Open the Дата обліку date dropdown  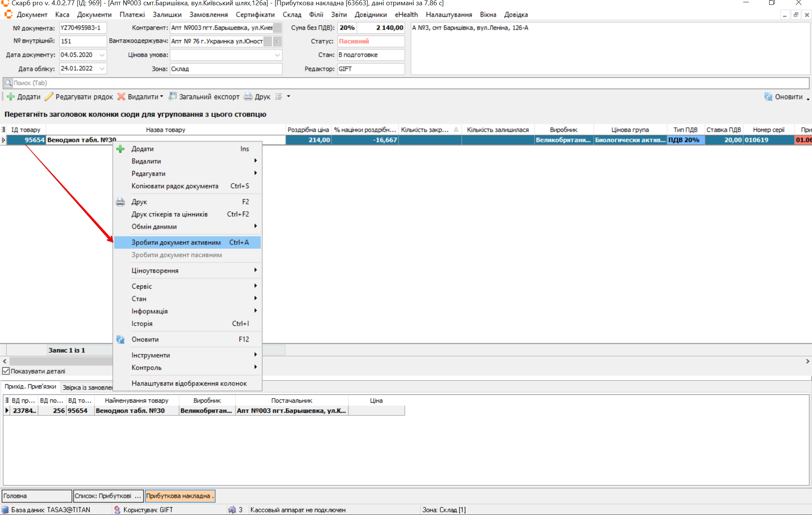(x=102, y=69)
